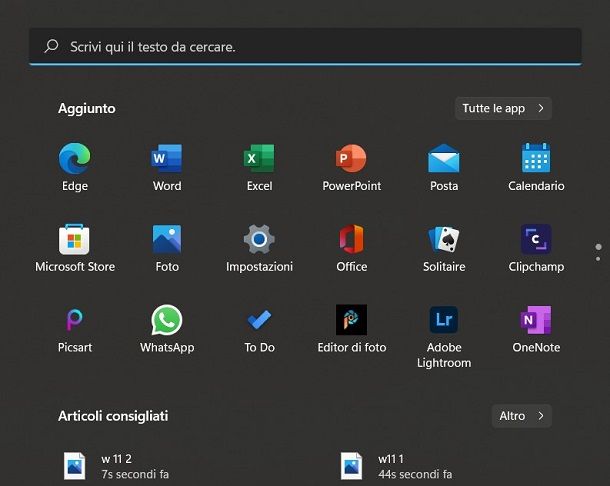The image size is (610, 486).
Task: Open the Posta mail app
Action: [444, 167]
